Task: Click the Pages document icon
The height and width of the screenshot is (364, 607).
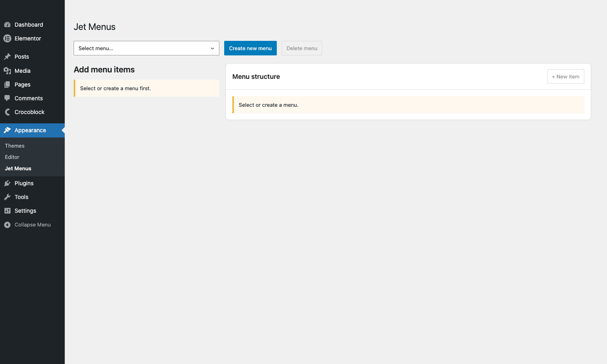Action: [7, 85]
